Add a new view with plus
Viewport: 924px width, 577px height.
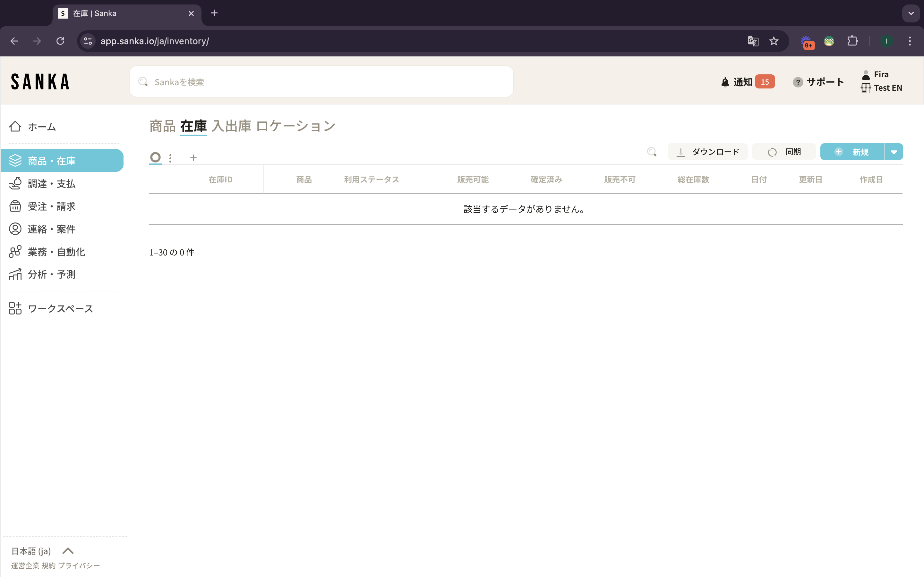coord(193,158)
